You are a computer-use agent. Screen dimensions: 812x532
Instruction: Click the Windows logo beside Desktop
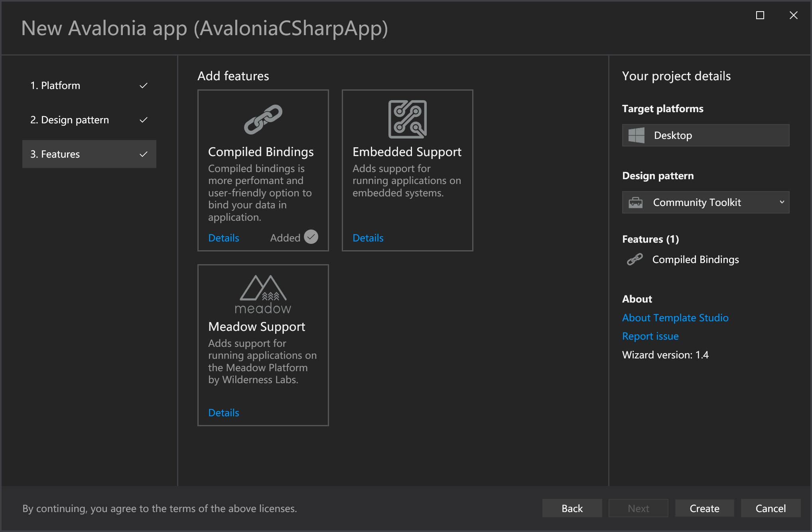tap(636, 135)
